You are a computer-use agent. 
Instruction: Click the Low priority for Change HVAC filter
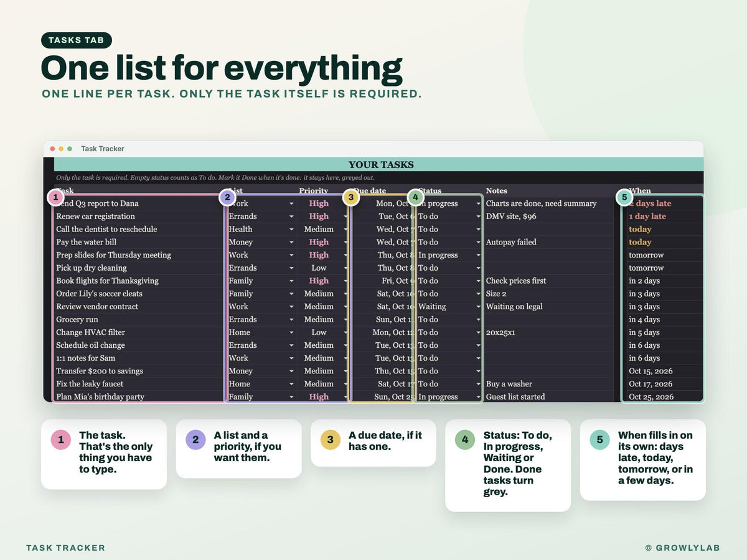319,333
